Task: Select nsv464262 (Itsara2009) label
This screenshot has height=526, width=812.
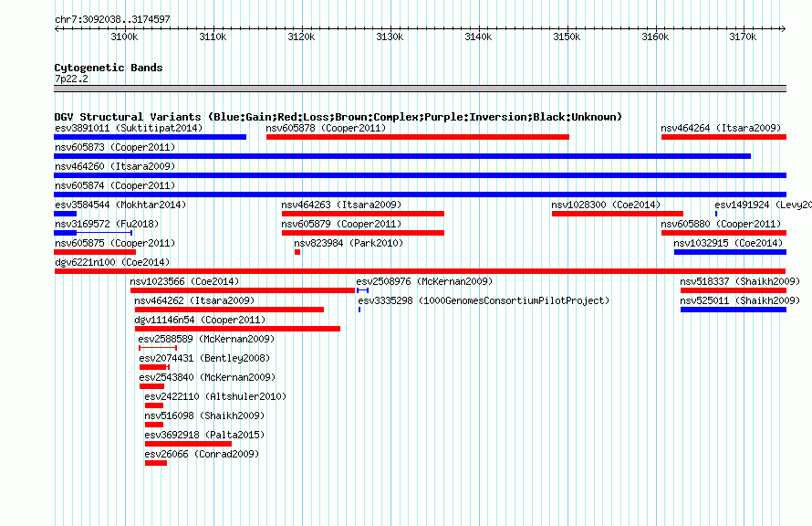Action: pos(194,300)
